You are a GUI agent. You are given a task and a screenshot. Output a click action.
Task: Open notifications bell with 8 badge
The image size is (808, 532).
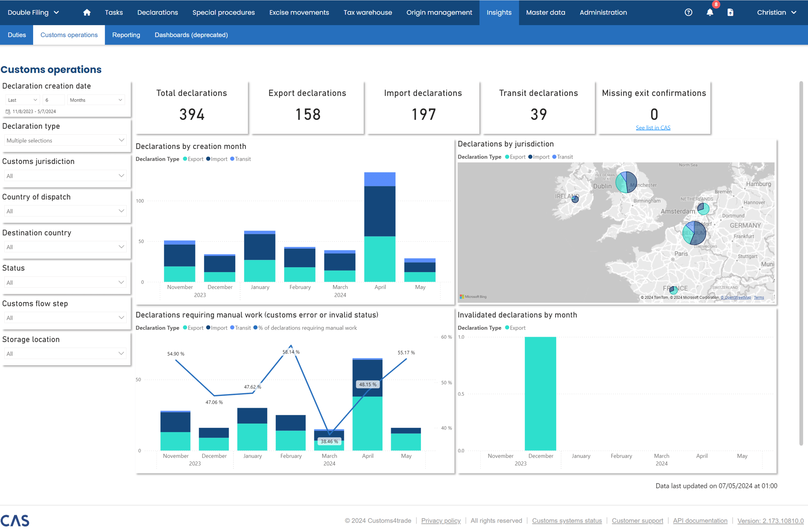710,13
